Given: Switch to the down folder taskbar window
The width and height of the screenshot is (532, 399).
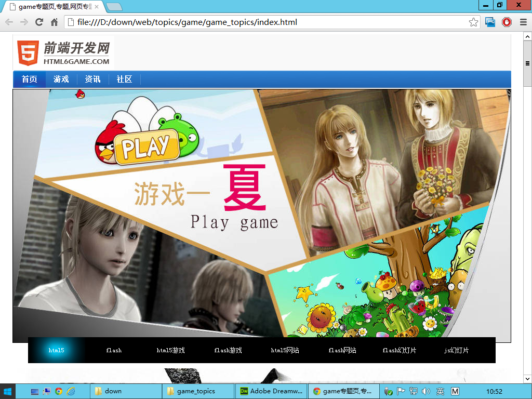Looking at the screenshot, I should pyautogui.click(x=126, y=392).
